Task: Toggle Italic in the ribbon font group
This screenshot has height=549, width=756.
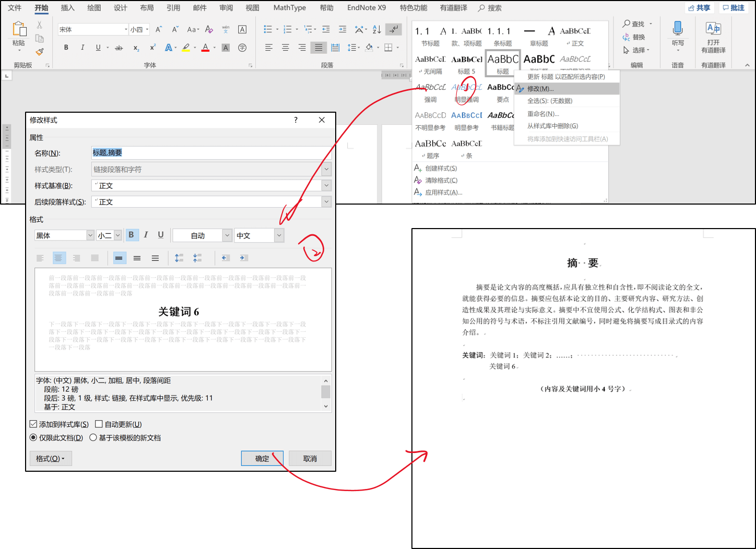Action: (82, 47)
